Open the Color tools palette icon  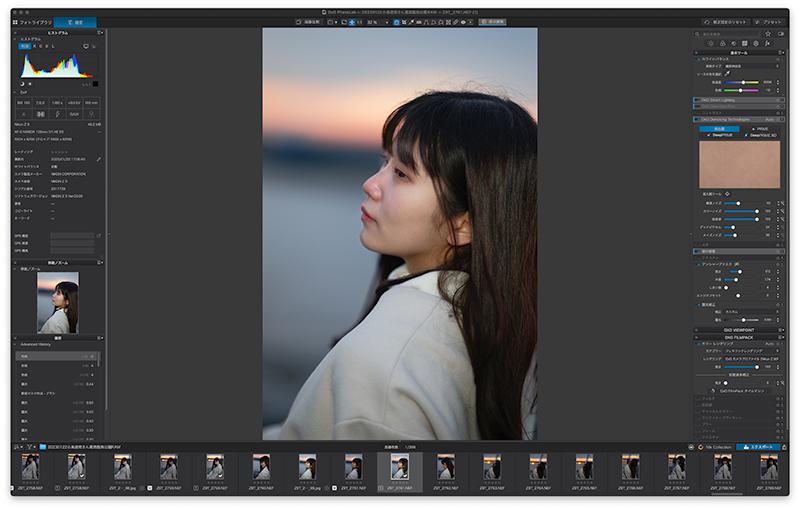tap(721, 44)
